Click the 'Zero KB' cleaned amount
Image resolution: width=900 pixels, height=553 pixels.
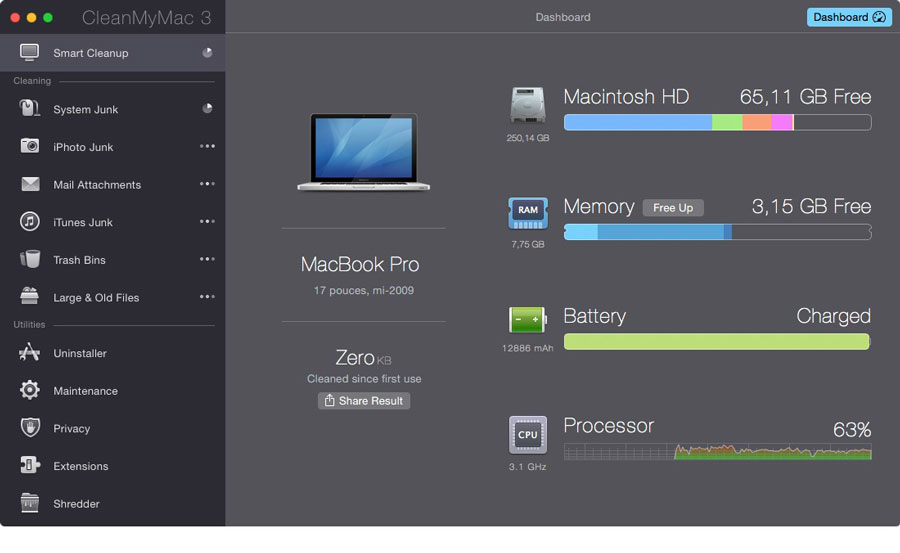tap(363, 358)
